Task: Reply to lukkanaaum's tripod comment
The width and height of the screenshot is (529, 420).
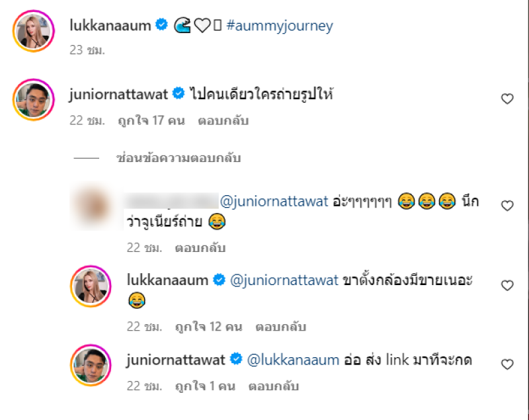Action: pyautogui.click(x=280, y=327)
